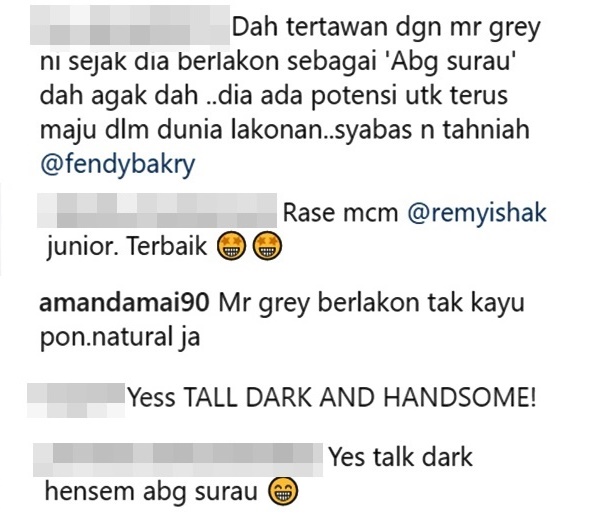Open blurred username before Yess TALL DARK

pyautogui.click(x=76, y=400)
